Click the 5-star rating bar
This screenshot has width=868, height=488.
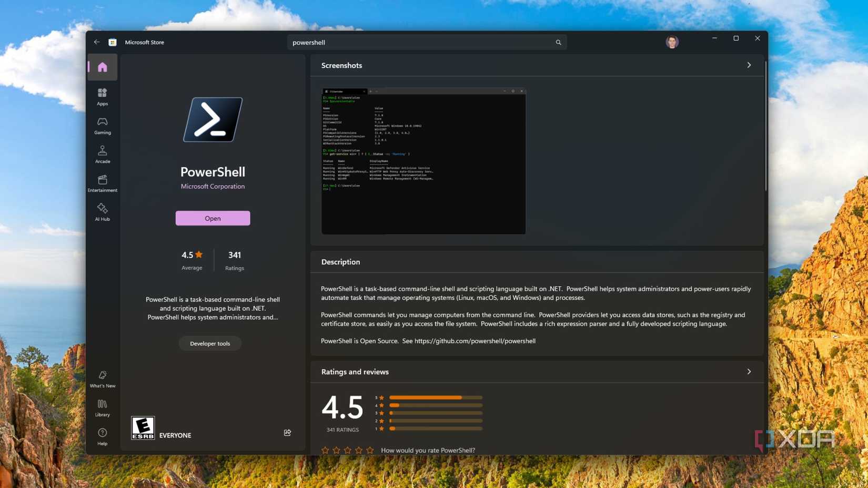point(435,398)
